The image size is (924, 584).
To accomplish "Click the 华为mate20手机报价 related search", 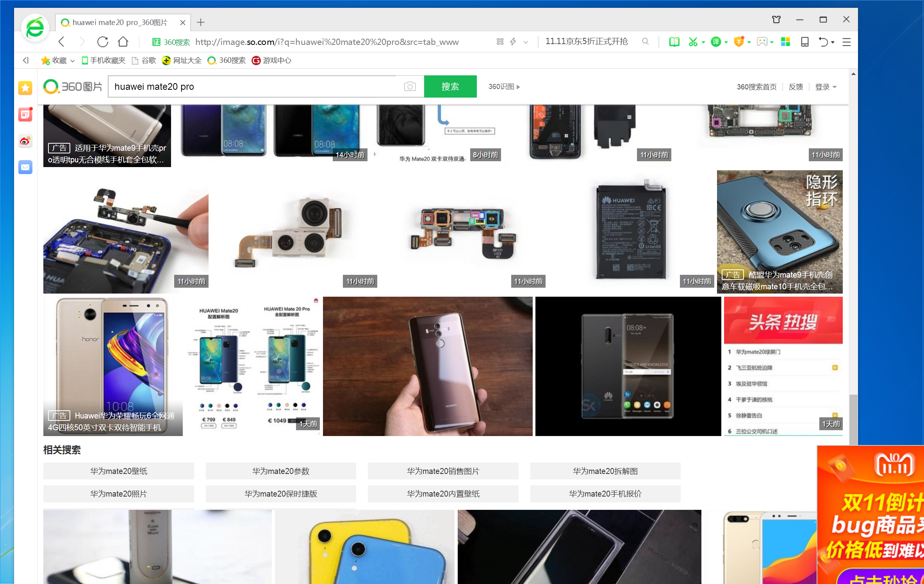I will pyautogui.click(x=605, y=494).
